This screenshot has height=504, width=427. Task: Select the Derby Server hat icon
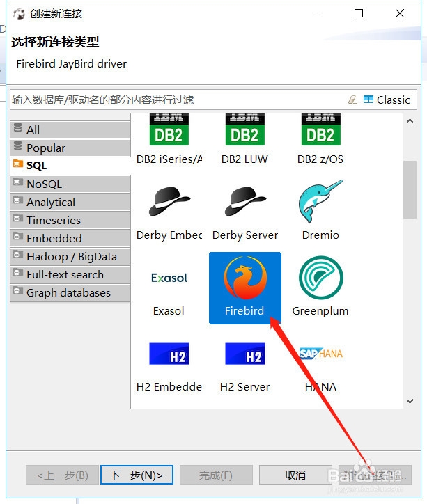coord(245,201)
